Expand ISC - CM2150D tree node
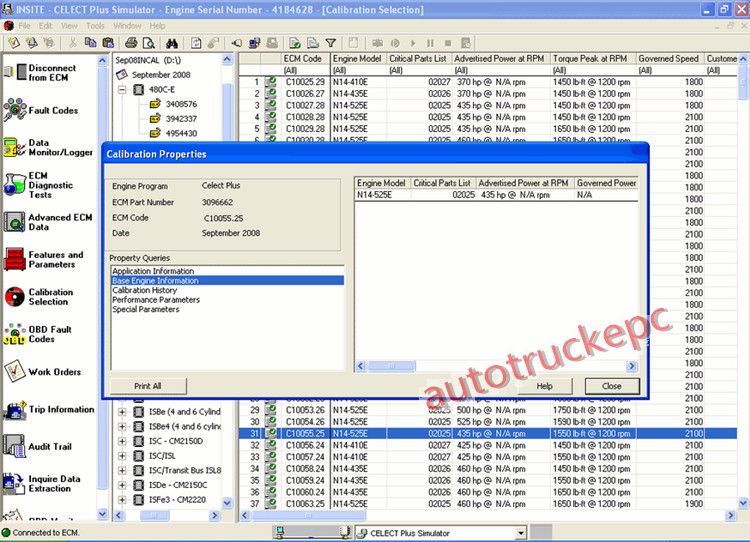This screenshot has width=750, height=542. 122,441
